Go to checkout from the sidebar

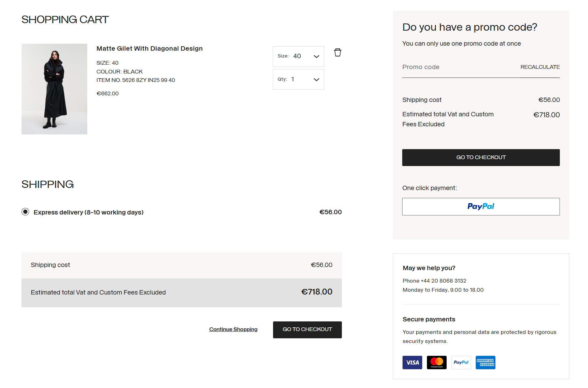[x=481, y=158]
